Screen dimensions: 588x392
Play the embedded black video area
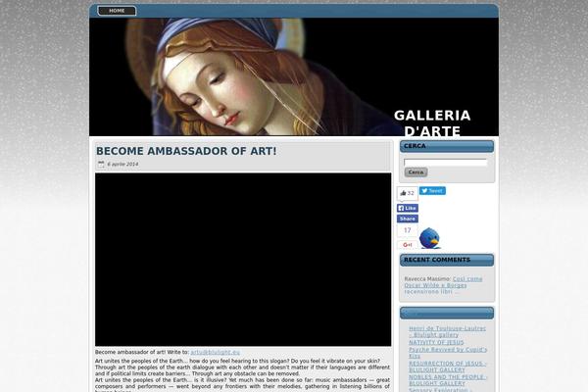point(243,260)
